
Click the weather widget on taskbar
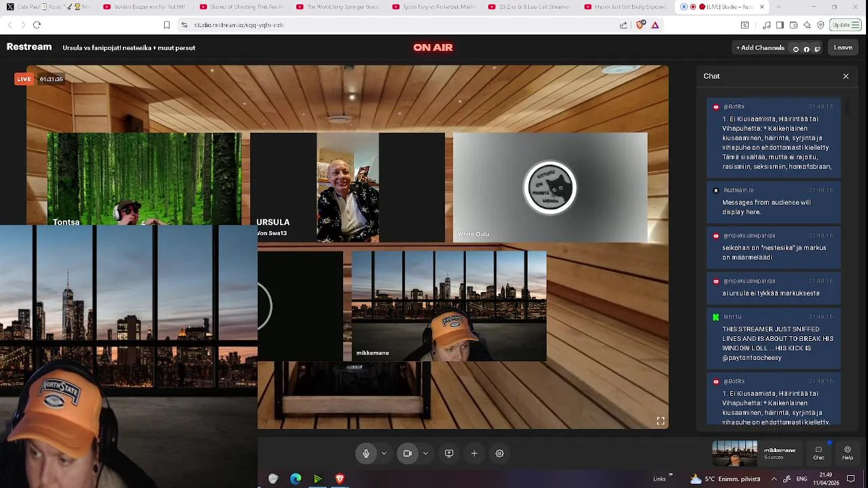725,479
